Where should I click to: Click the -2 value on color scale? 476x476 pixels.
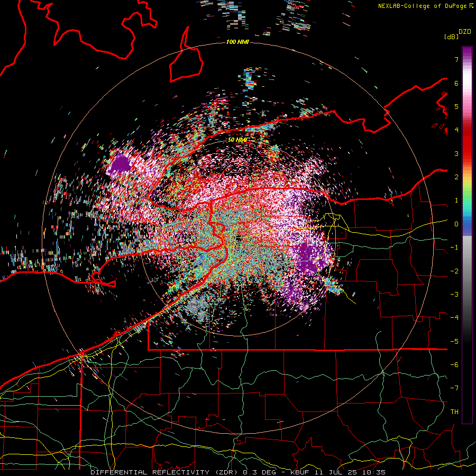[x=454, y=271]
